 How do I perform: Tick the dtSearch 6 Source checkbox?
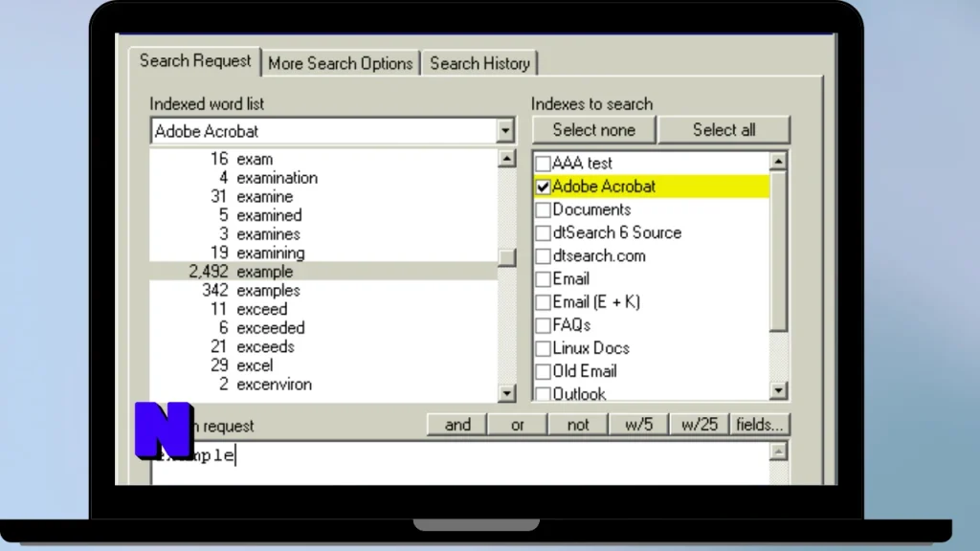point(543,233)
